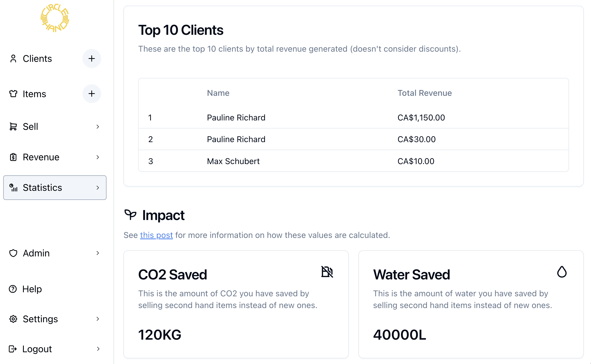
Task: Open the Help menu item
Action: pos(32,289)
